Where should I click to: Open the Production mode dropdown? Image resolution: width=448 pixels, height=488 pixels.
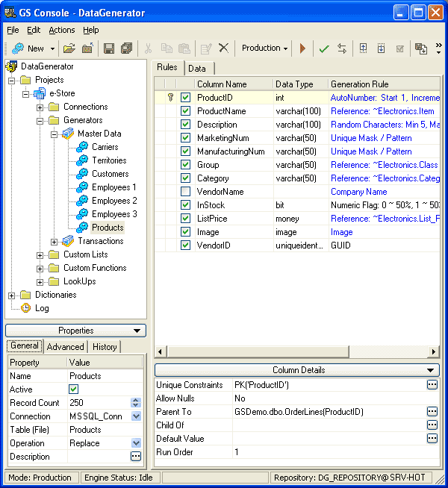265,49
